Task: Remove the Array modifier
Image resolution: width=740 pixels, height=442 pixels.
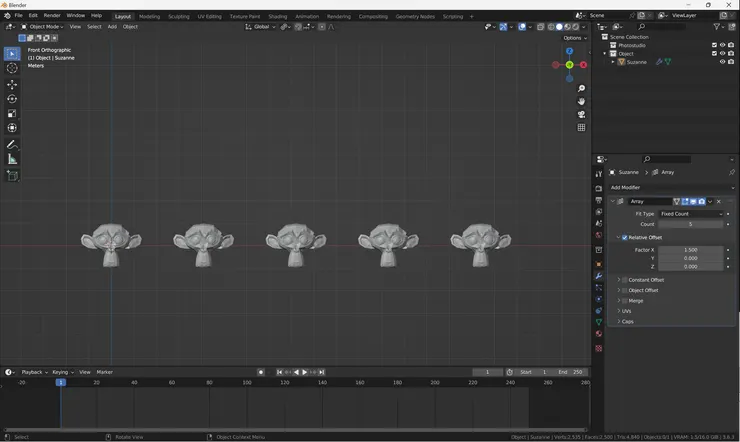Action: [x=719, y=201]
